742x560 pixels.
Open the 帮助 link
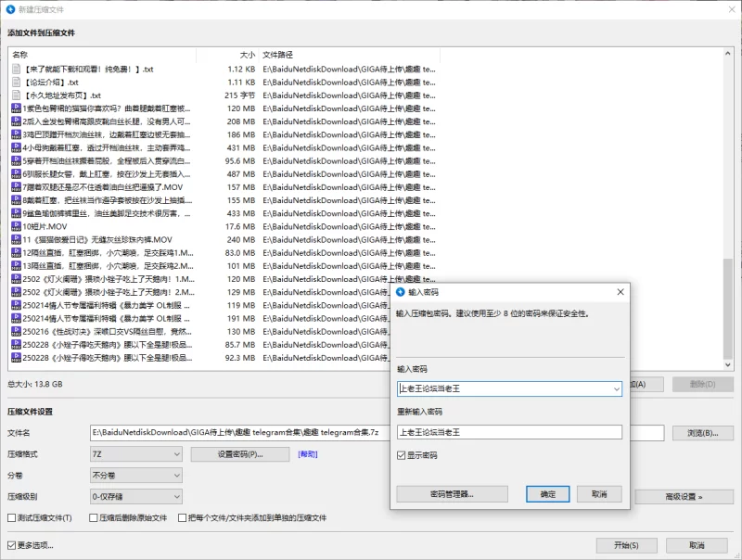click(x=307, y=454)
